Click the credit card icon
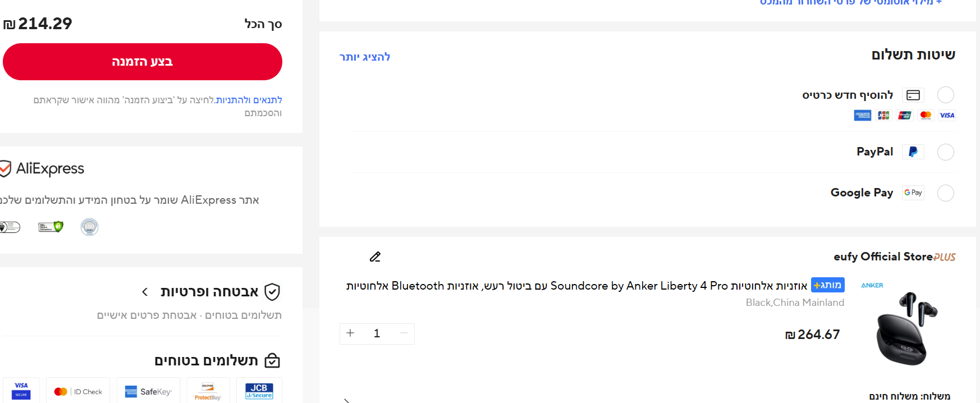This screenshot has width=980, height=403. pyautogui.click(x=913, y=95)
